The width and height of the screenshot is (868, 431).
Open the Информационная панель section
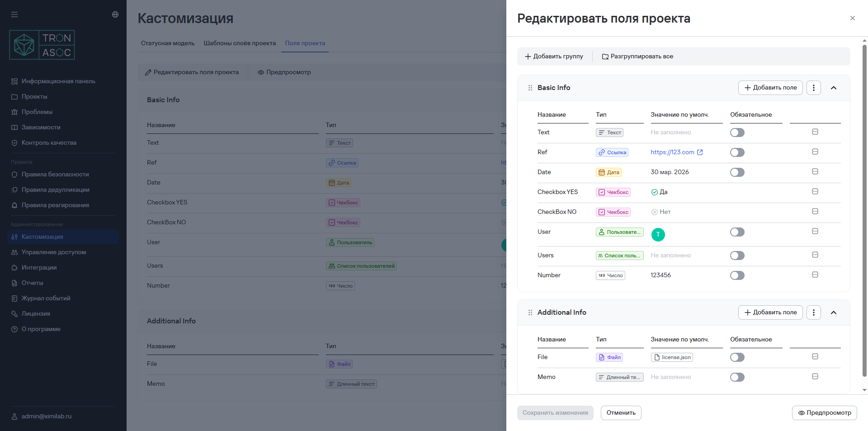click(x=58, y=81)
